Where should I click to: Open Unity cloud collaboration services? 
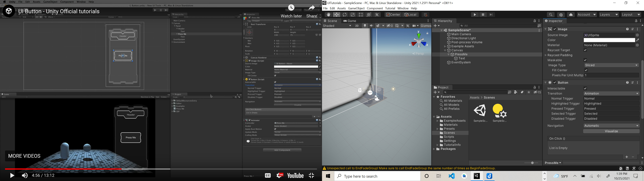coord(571,15)
